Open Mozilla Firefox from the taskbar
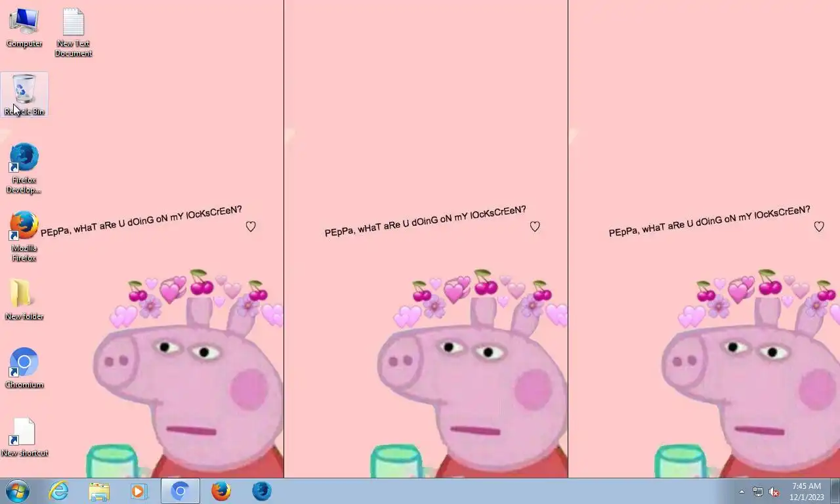Screen dimensions: 840x504 [x=221, y=491]
